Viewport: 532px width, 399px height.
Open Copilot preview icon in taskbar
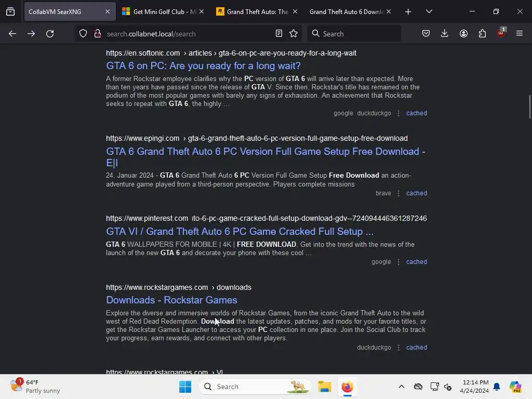point(515,387)
